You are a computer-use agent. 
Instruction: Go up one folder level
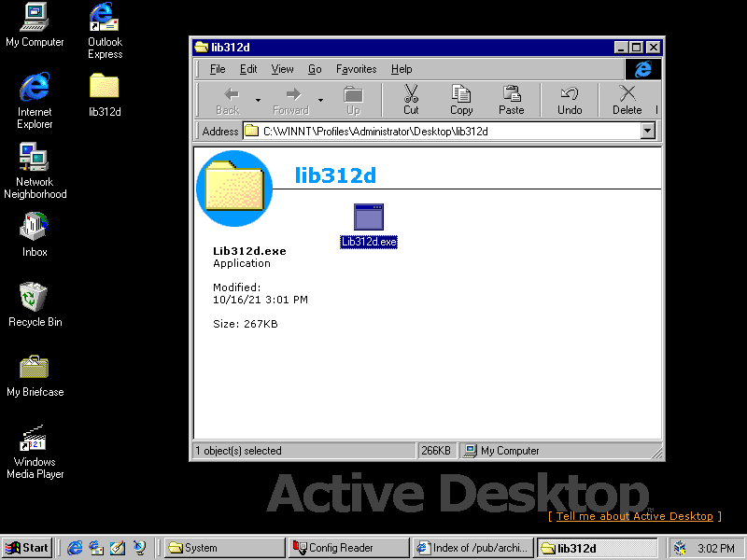tap(353, 99)
